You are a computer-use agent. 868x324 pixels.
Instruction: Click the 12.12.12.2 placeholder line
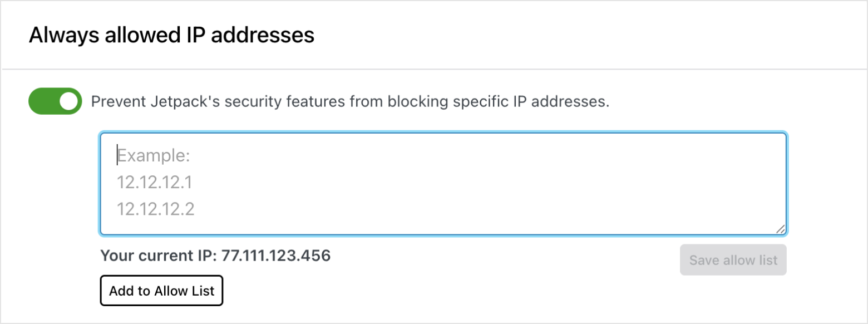pos(155,209)
